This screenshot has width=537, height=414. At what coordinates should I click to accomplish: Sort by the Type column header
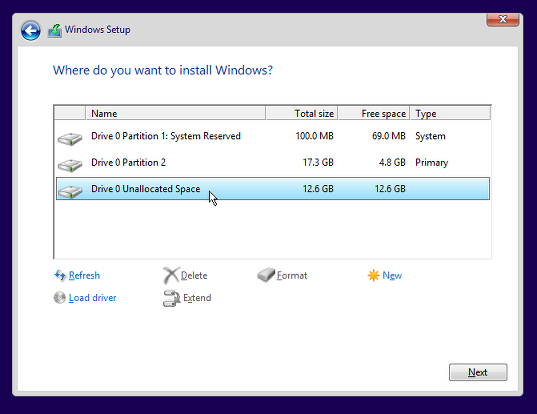coord(450,113)
